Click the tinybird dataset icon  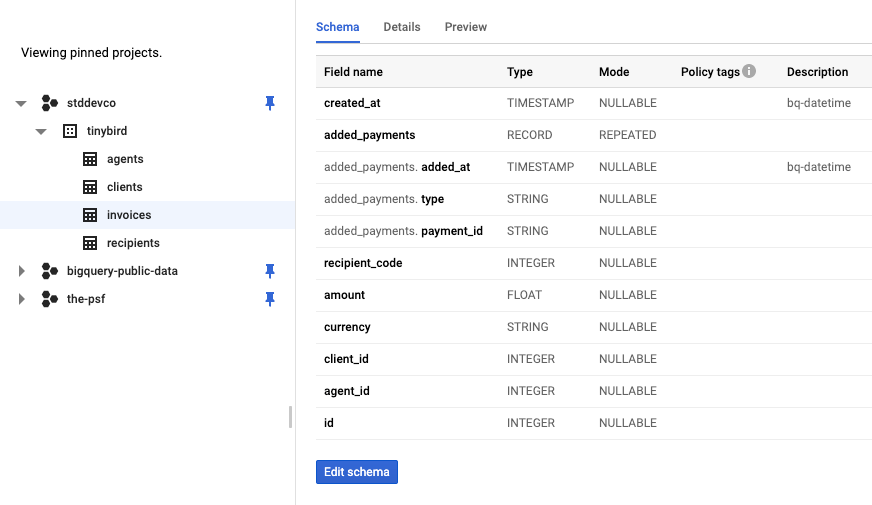point(70,131)
